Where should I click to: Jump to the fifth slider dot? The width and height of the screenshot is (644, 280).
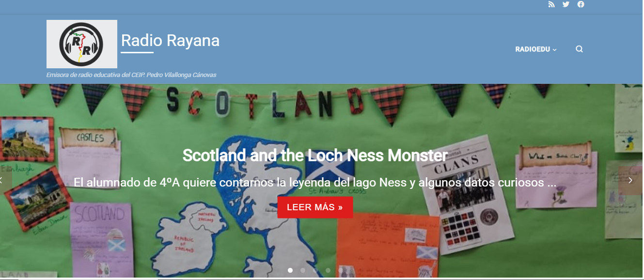pos(341,270)
